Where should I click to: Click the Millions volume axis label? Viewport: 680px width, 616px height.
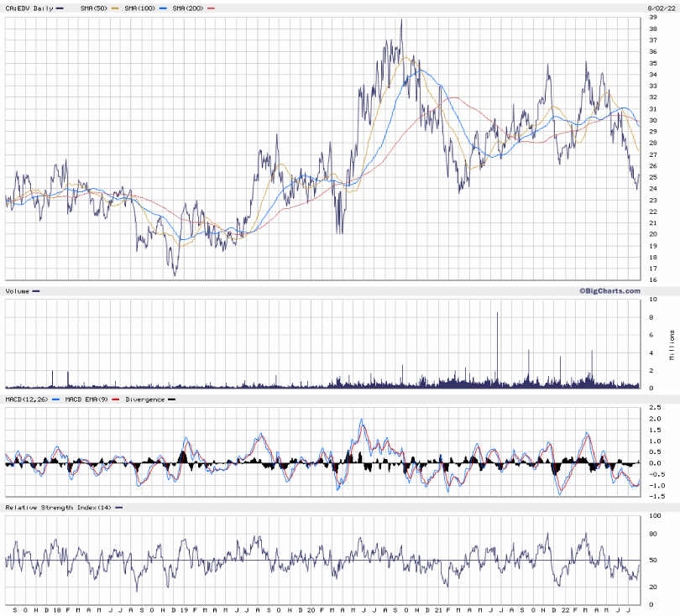point(672,345)
